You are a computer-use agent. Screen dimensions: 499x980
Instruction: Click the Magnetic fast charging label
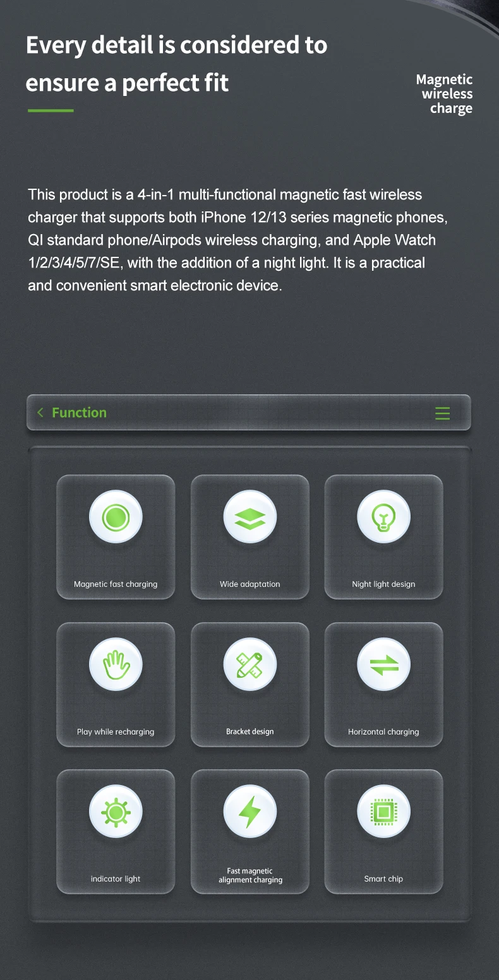point(116,584)
